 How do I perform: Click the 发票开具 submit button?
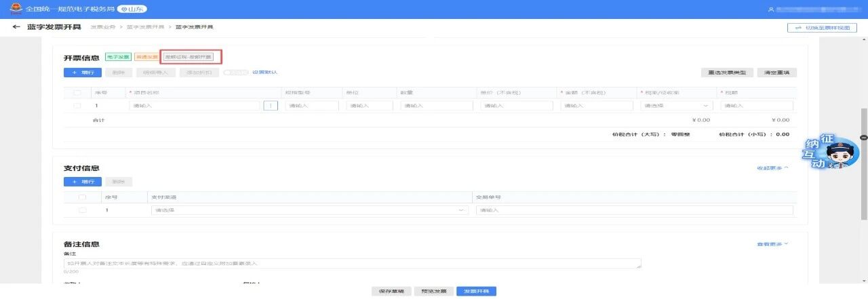point(476,291)
